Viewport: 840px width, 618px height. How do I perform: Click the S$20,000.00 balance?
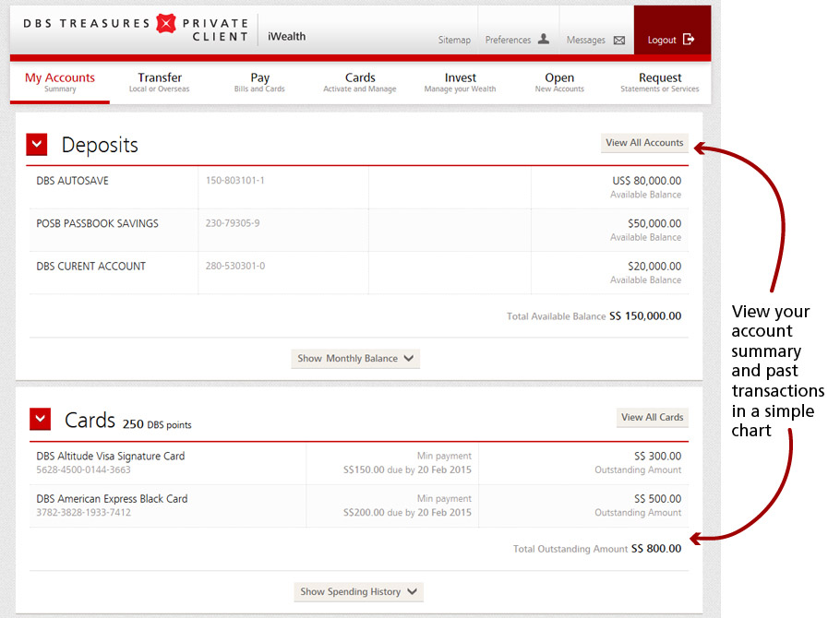point(654,267)
